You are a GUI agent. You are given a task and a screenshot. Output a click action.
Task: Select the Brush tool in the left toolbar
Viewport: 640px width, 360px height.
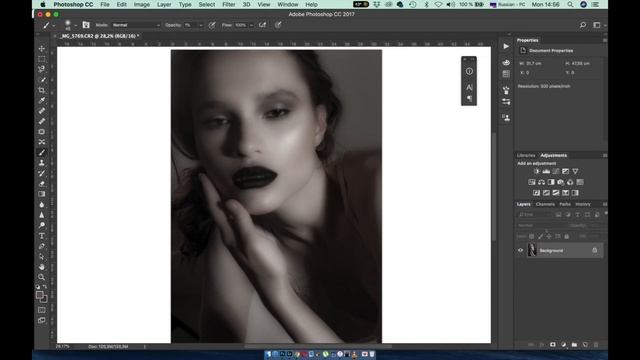coord(42,152)
